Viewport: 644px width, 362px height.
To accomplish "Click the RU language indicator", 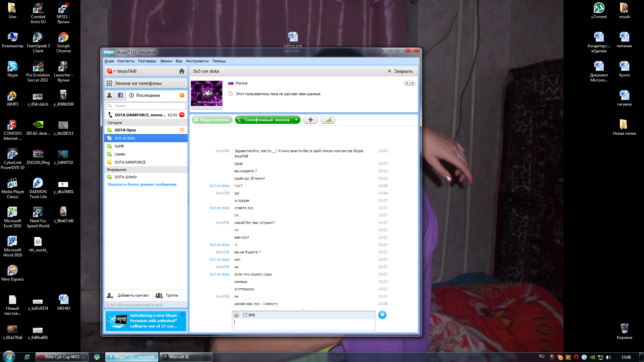I will pos(542,356).
